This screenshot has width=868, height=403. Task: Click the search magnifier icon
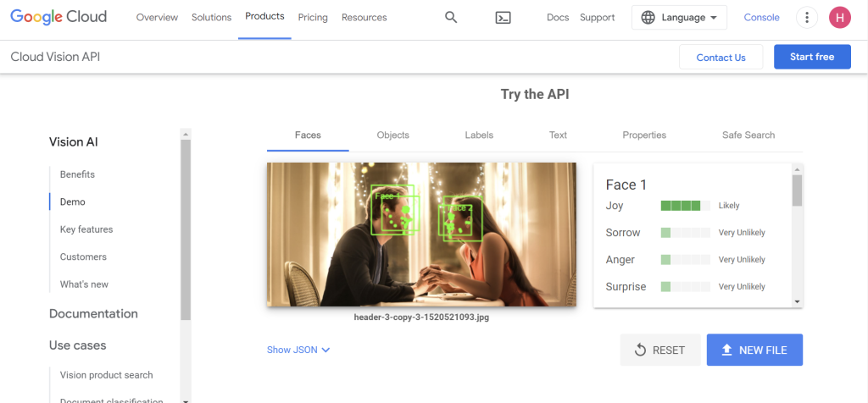[451, 18]
